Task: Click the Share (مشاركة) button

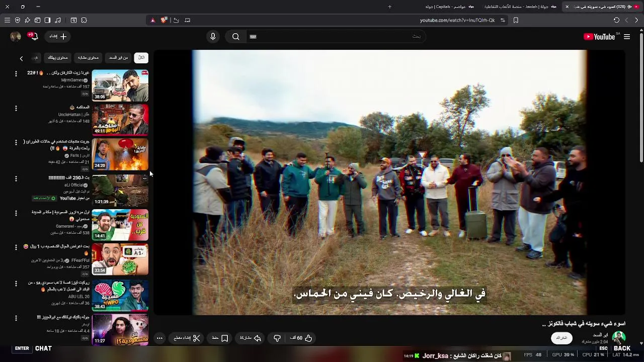Action: click(x=250, y=338)
